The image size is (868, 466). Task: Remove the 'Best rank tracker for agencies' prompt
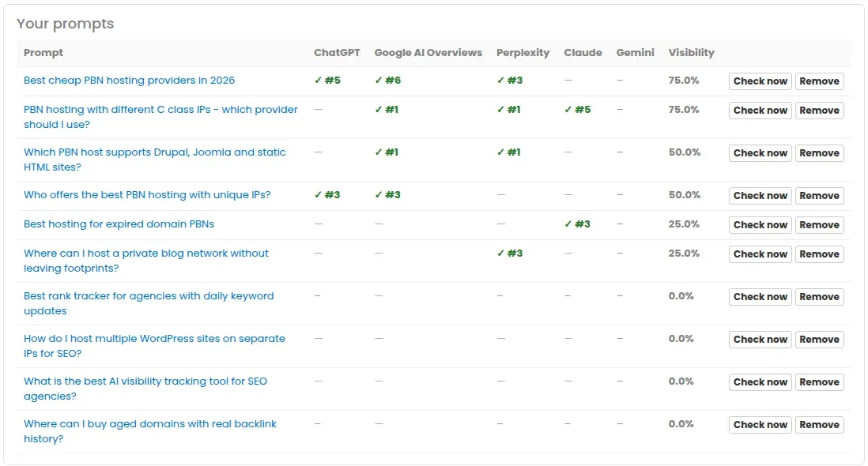click(x=819, y=297)
